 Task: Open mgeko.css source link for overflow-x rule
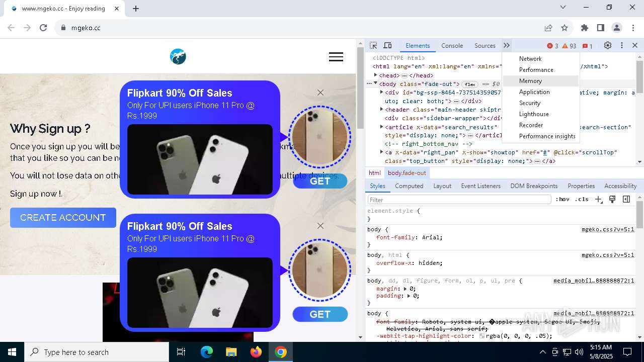[608, 255]
